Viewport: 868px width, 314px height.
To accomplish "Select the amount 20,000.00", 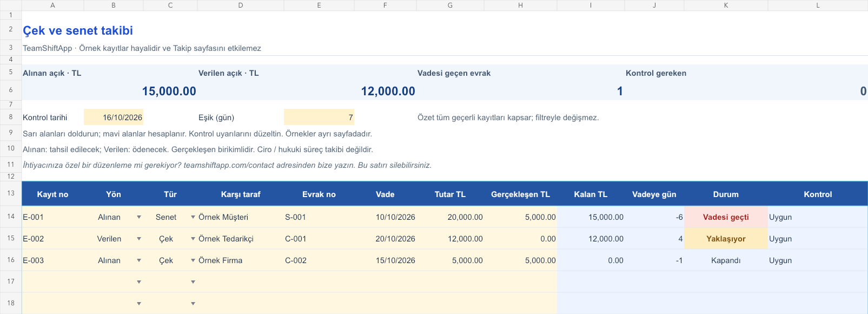I will [x=450, y=217].
